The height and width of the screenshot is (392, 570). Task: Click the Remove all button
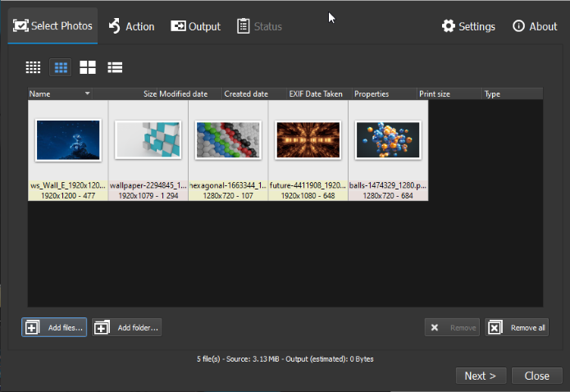coord(517,328)
